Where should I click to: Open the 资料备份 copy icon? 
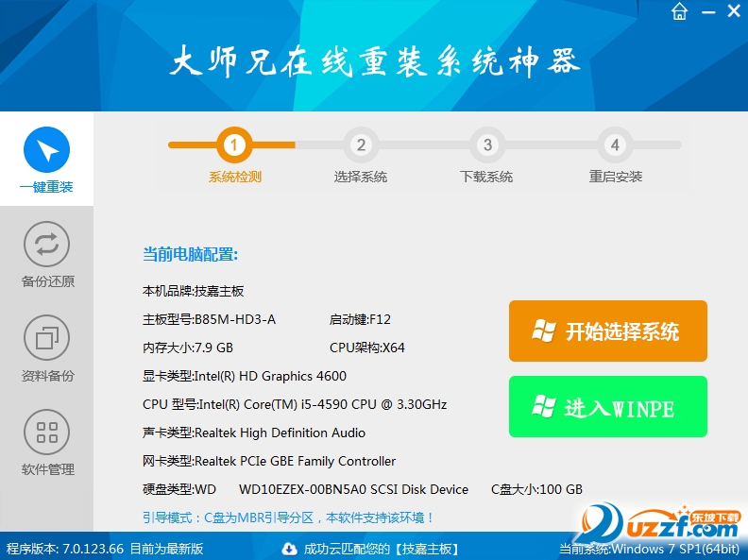(47, 338)
